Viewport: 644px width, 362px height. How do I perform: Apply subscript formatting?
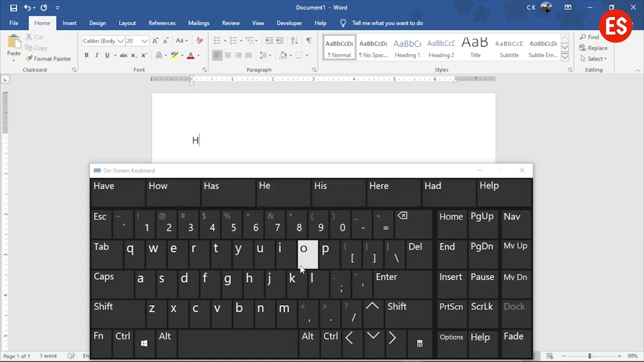134,55
